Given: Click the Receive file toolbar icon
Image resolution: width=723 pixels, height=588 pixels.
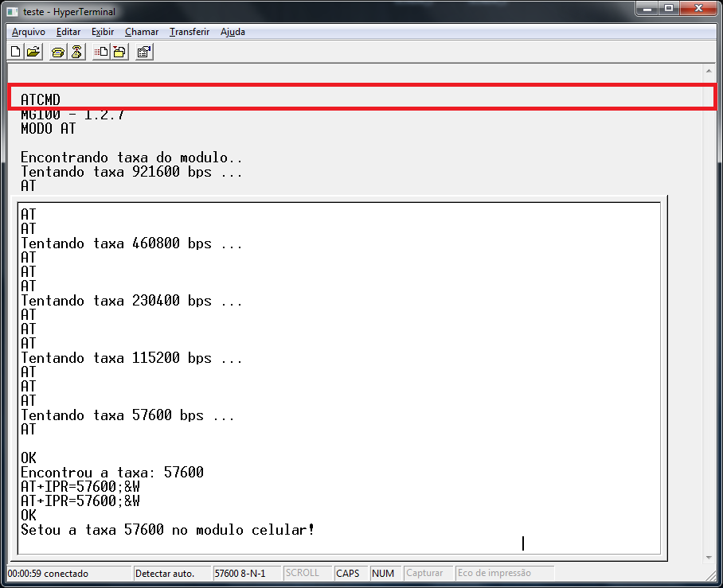Looking at the screenshot, I should click(120, 52).
